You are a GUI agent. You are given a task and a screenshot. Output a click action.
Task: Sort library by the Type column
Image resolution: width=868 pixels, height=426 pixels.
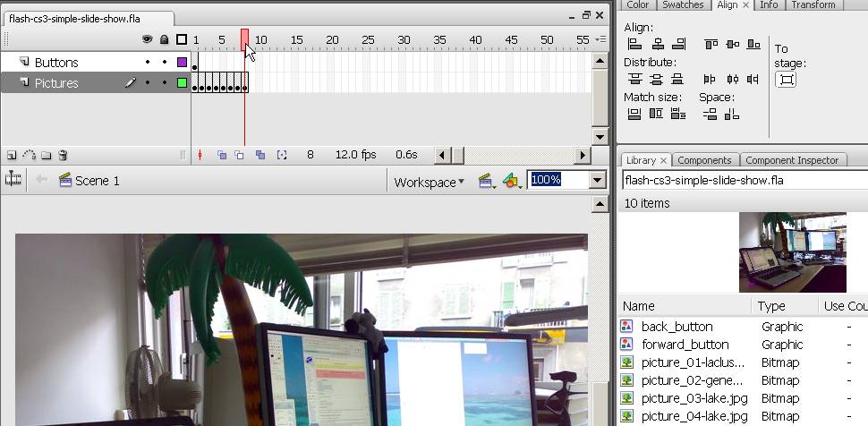tap(785, 306)
